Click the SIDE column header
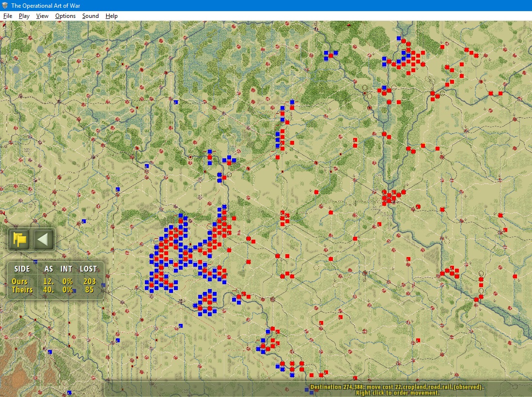The image size is (532, 397). click(22, 269)
